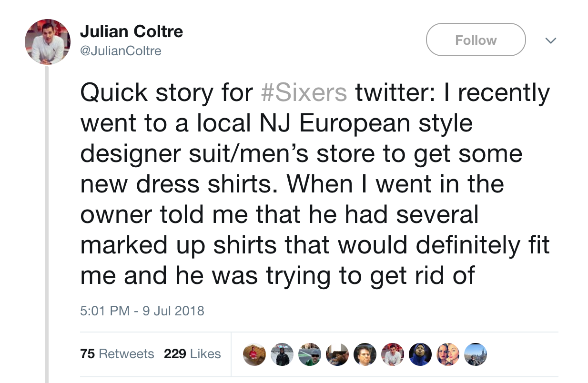Click eighth liker avatar showing two women

tap(448, 354)
